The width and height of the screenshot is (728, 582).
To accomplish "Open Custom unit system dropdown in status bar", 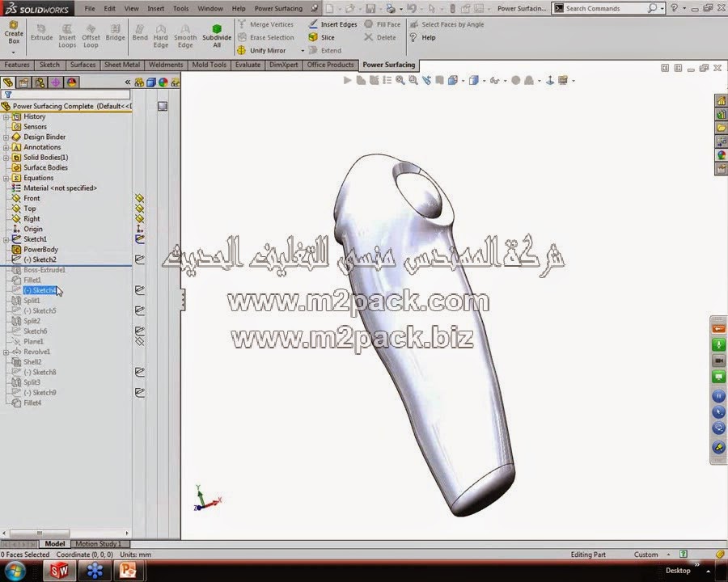I will tap(669, 555).
